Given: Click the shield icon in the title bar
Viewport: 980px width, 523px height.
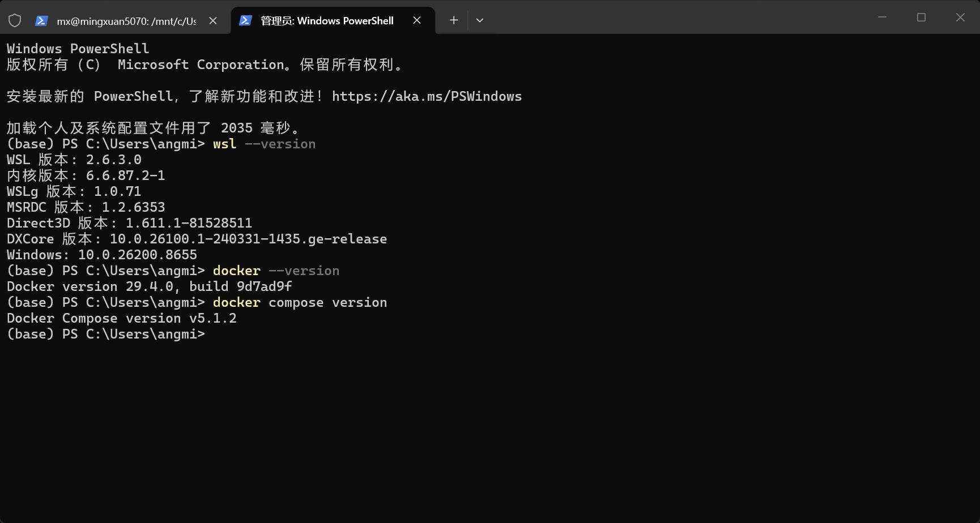Looking at the screenshot, I should [x=15, y=20].
